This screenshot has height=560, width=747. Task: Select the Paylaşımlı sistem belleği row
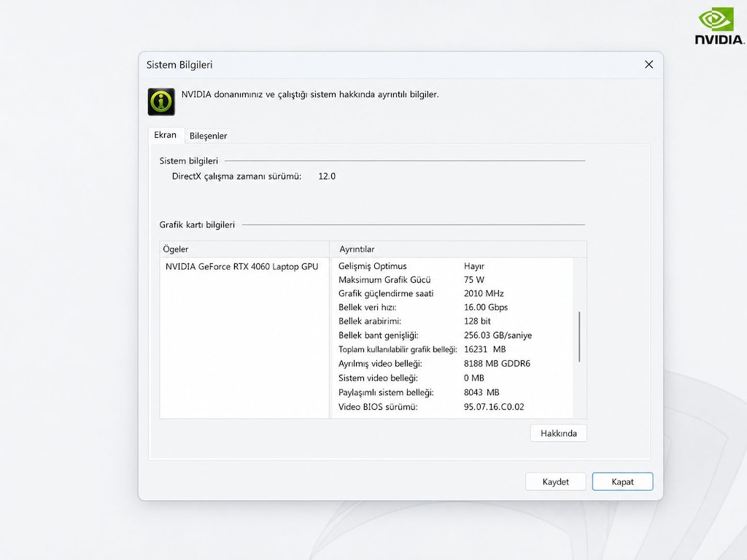coord(452,392)
